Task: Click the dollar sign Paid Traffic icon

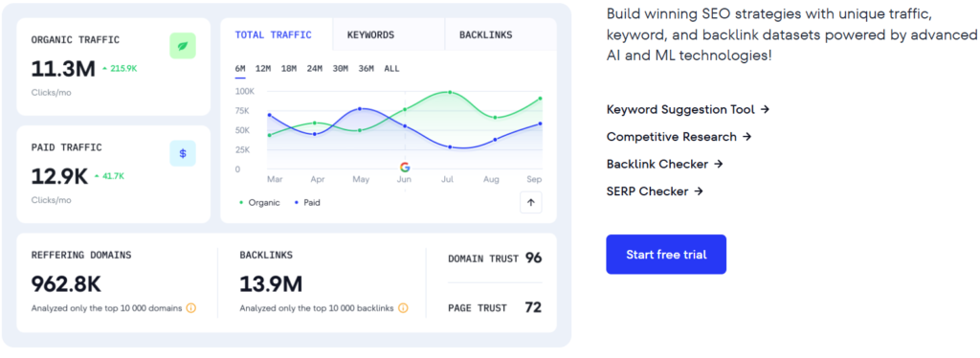Action: click(x=183, y=153)
